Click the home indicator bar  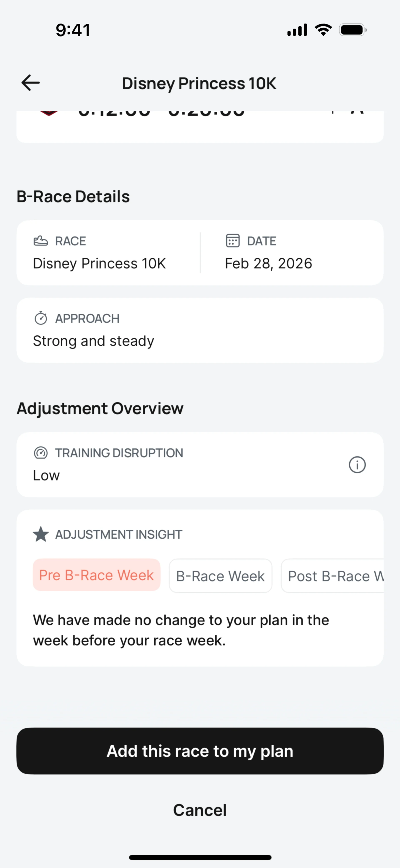tap(200, 857)
